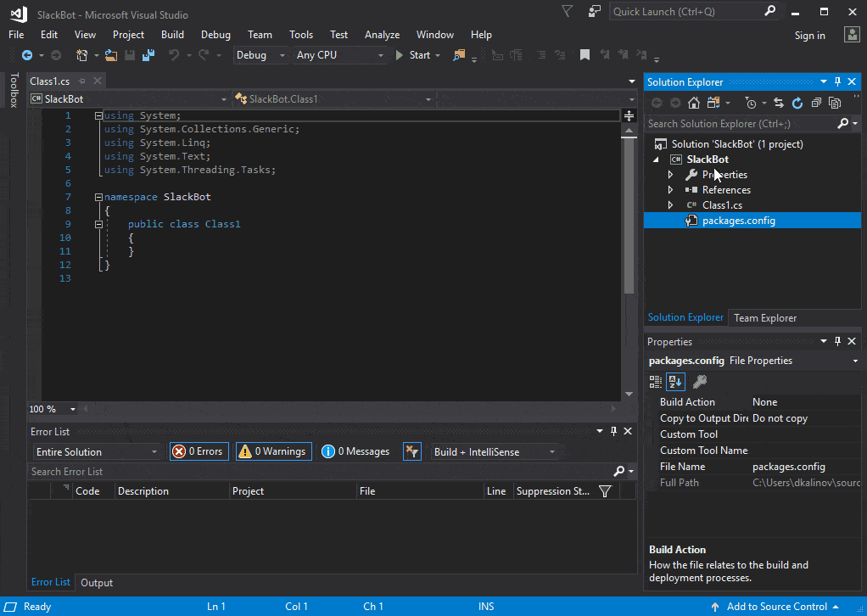Image resolution: width=867 pixels, height=616 pixels.
Task: Click the clear filter icon in Error List
Action: pos(412,451)
